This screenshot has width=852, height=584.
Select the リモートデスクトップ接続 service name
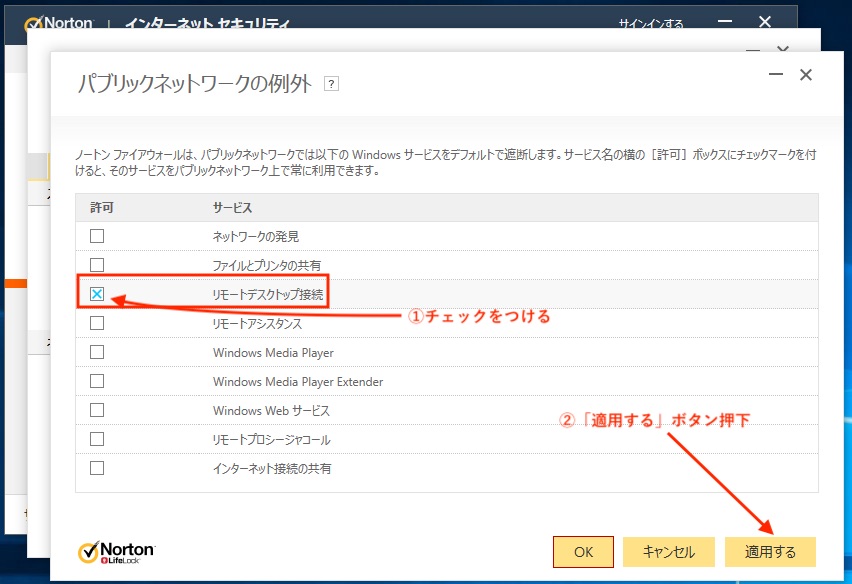[268, 294]
